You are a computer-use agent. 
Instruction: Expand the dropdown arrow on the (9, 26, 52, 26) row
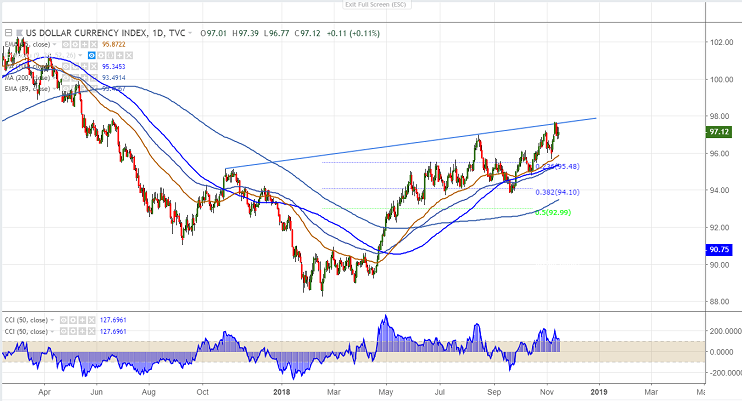click(x=80, y=55)
